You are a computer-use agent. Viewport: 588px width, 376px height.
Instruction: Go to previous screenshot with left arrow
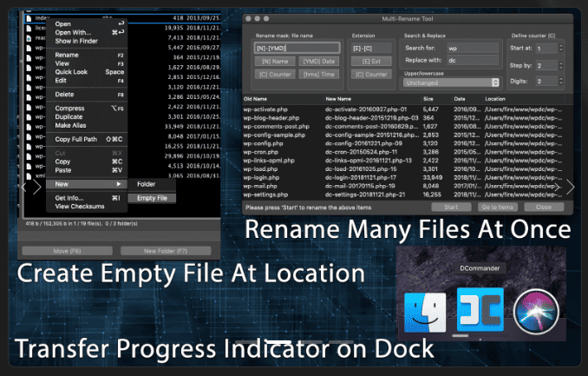[x=23, y=187]
